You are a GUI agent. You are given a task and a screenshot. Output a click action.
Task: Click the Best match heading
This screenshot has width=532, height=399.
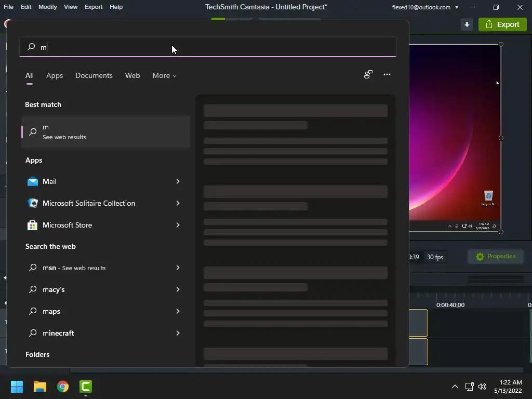coord(43,104)
